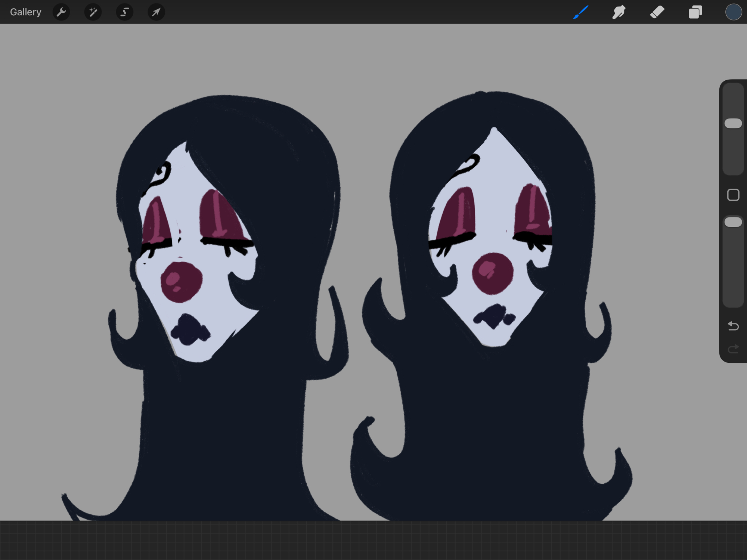
Task: Open the Adjustments magic wand menu
Action: pyautogui.click(x=93, y=12)
